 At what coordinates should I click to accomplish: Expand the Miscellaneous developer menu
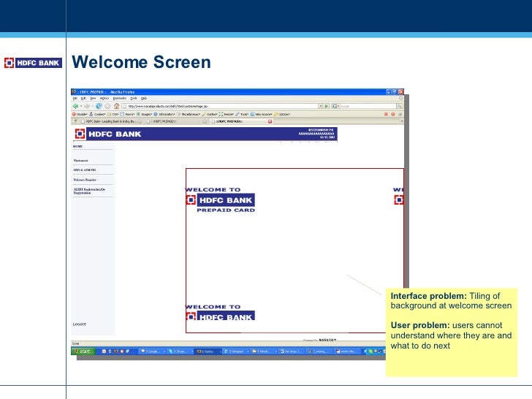(x=189, y=114)
